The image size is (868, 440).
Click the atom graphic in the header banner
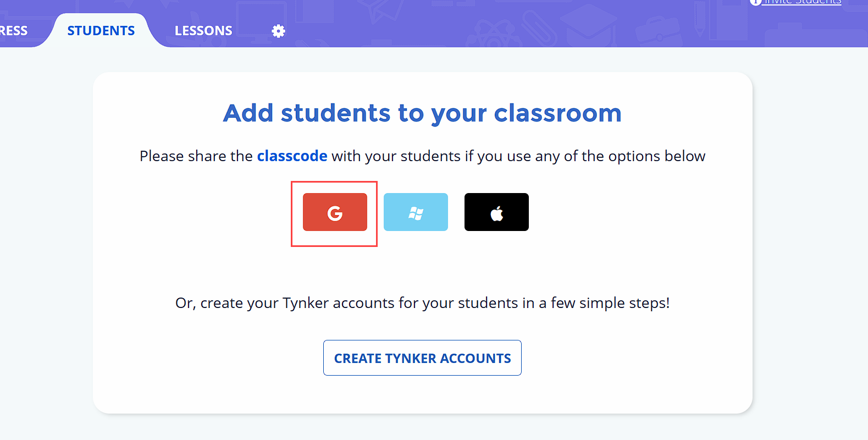pos(493,34)
